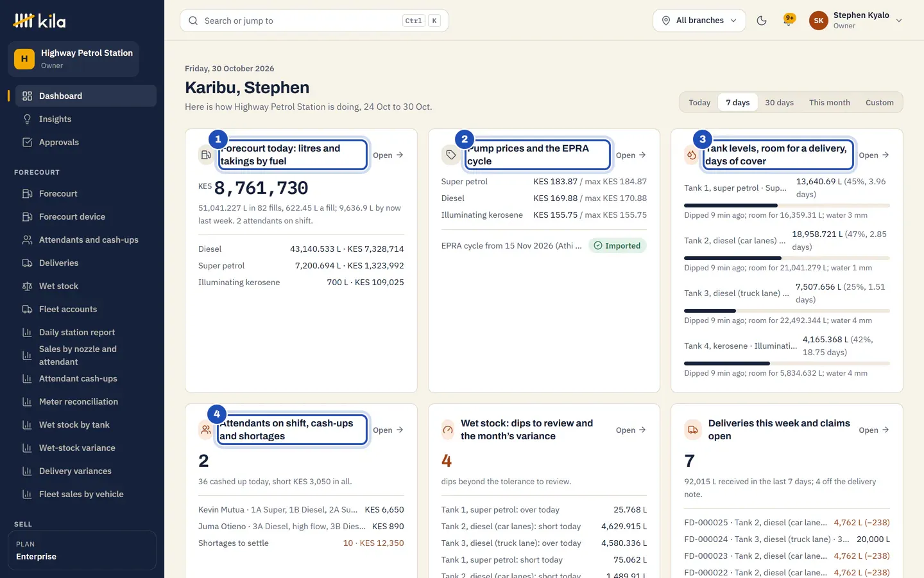This screenshot has width=924, height=578.
Task: Click the Imported EPRA status badge
Action: tap(617, 245)
